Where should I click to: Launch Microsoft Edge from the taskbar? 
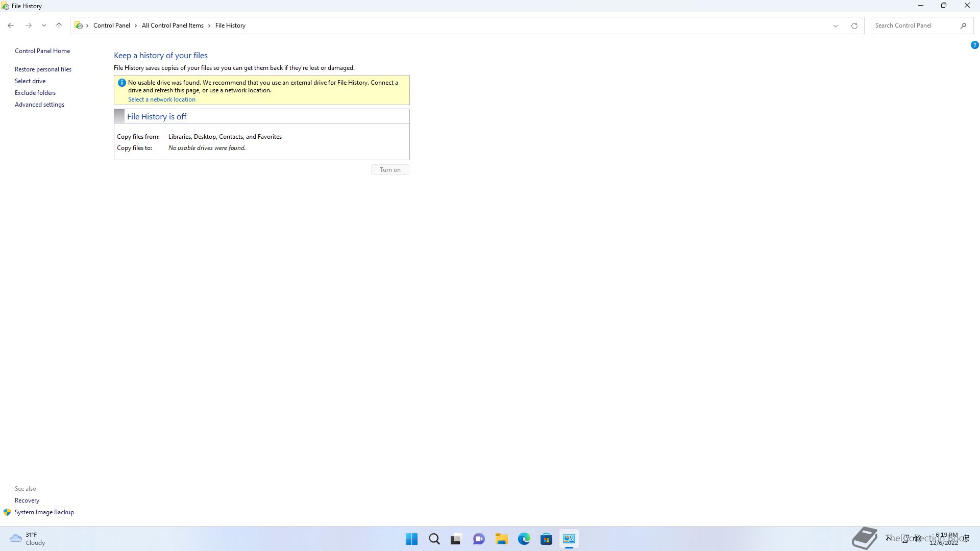click(x=524, y=539)
